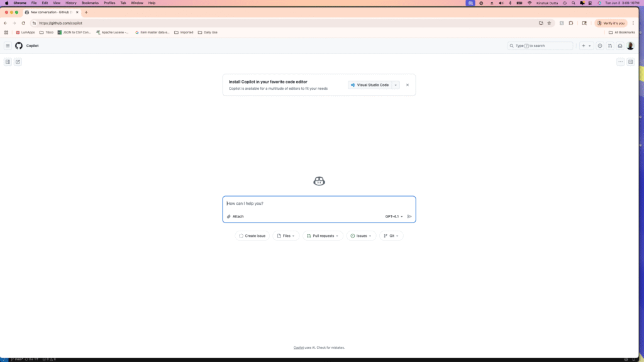Image resolution: width=644 pixels, height=362 pixels.
Task: Open the Chrome extensions puzzle menu
Action: click(571, 23)
